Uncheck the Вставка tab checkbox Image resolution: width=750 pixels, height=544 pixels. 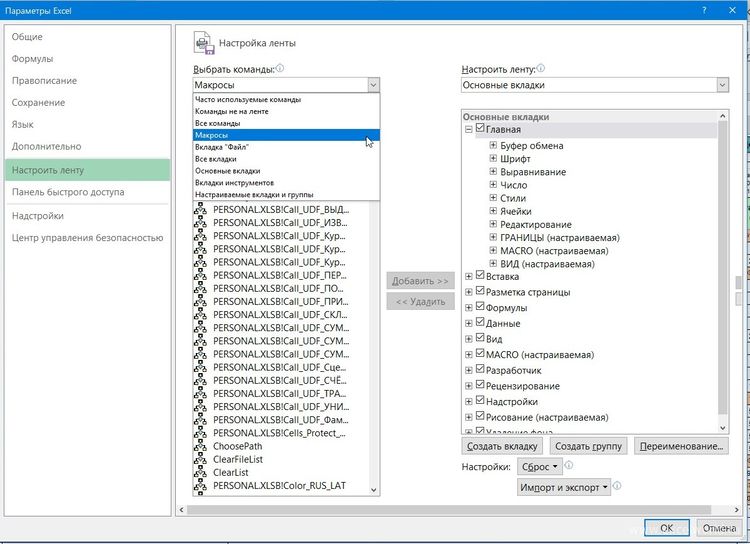480,276
